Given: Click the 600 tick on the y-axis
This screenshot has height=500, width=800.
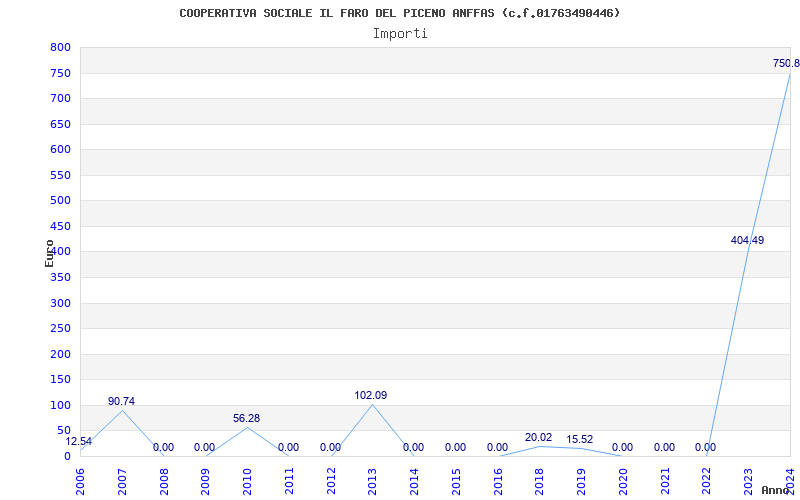Looking at the screenshot, I should point(60,149).
